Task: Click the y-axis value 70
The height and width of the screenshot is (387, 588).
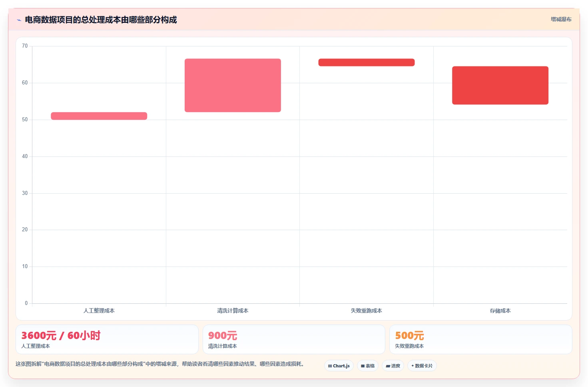Action: [x=25, y=46]
